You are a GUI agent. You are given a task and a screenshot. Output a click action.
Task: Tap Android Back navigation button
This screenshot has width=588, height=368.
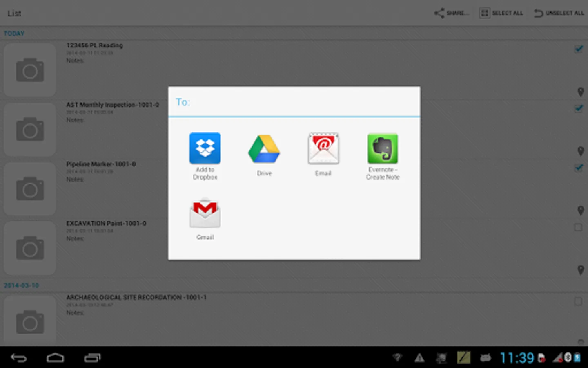[18, 358]
